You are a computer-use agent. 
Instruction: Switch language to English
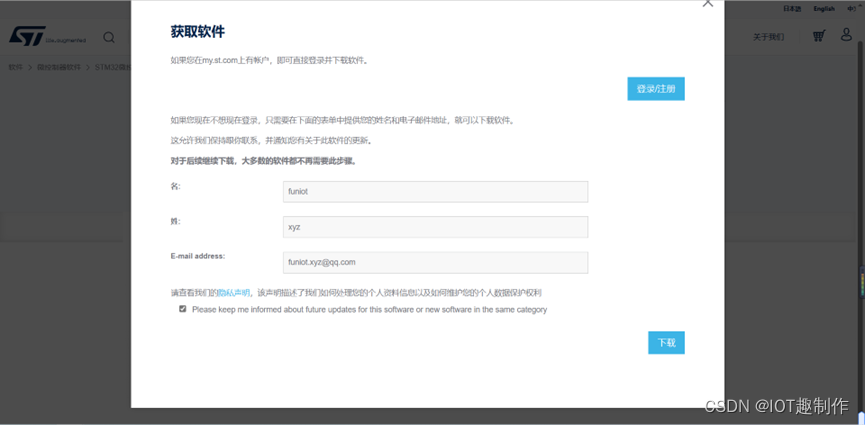(x=824, y=9)
